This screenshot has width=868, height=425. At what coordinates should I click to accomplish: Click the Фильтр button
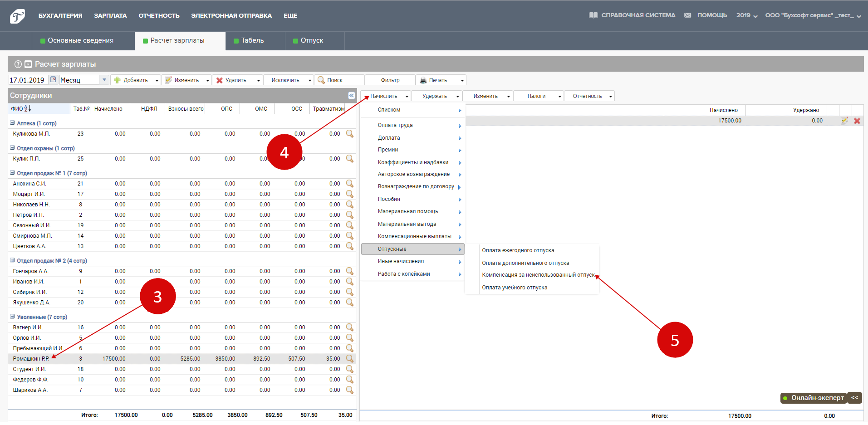[390, 80]
